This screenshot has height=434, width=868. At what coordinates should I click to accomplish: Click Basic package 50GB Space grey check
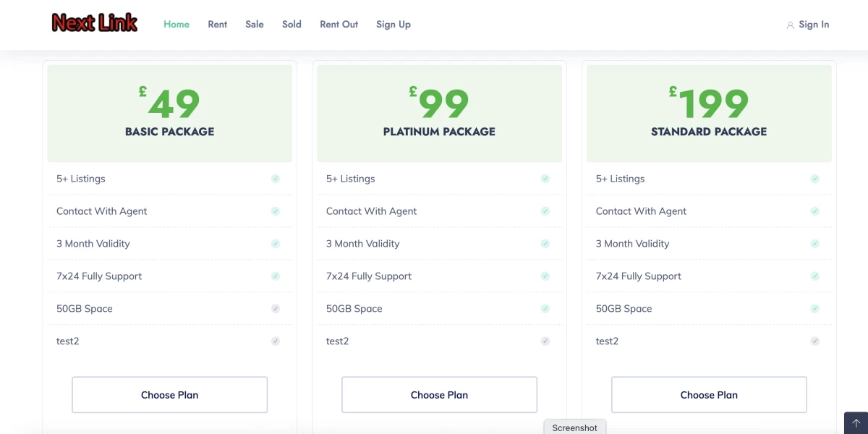(x=276, y=308)
